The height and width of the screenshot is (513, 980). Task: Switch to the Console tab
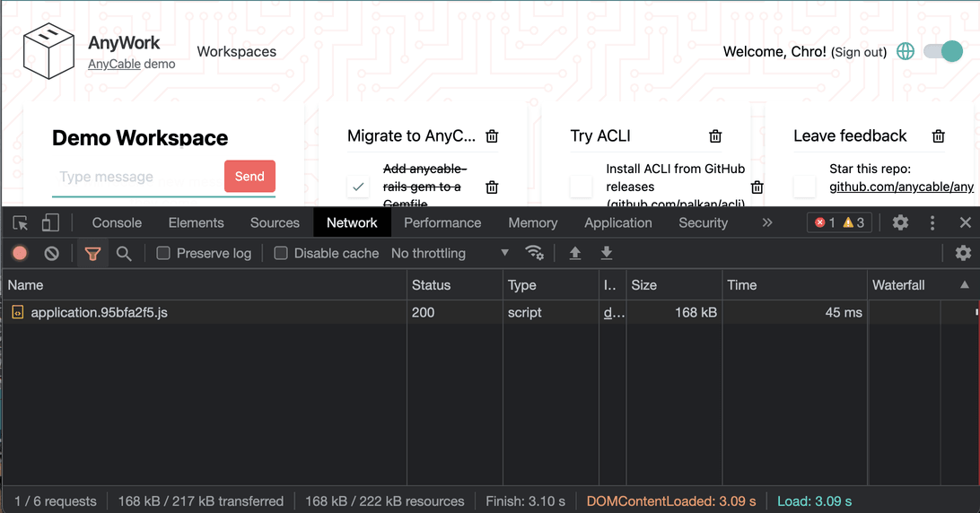pyautogui.click(x=117, y=222)
